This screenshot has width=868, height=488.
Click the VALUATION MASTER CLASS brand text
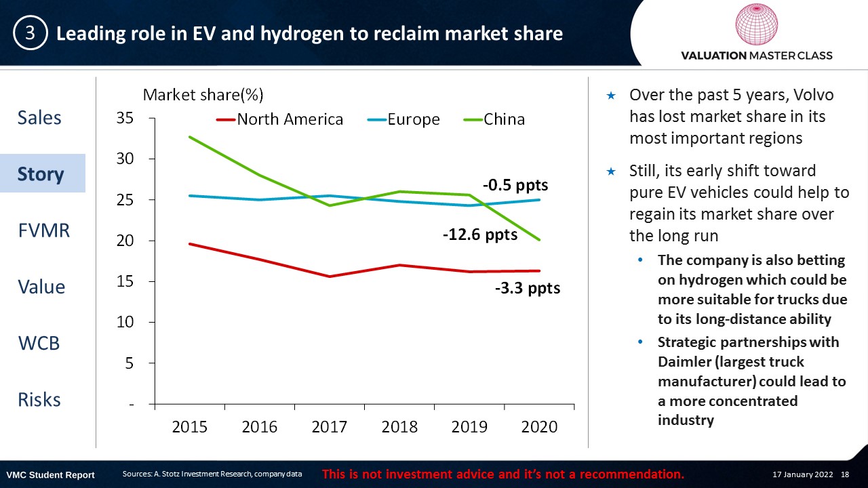(x=757, y=56)
